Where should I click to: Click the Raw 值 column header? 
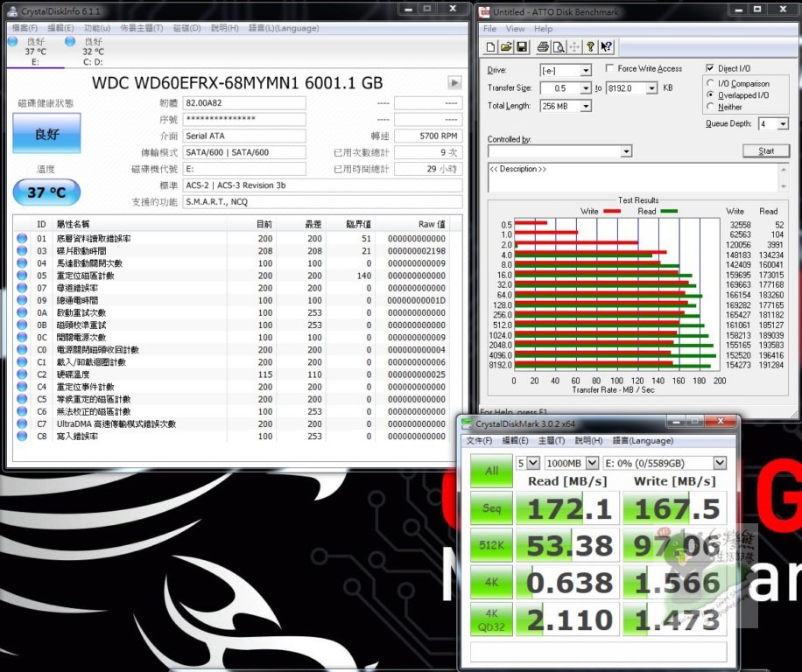pyautogui.click(x=432, y=224)
